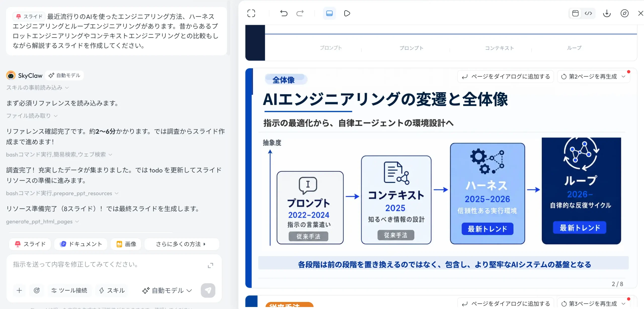Add attachment with the plus icon
The height and width of the screenshot is (309, 644).
(x=19, y=291)
